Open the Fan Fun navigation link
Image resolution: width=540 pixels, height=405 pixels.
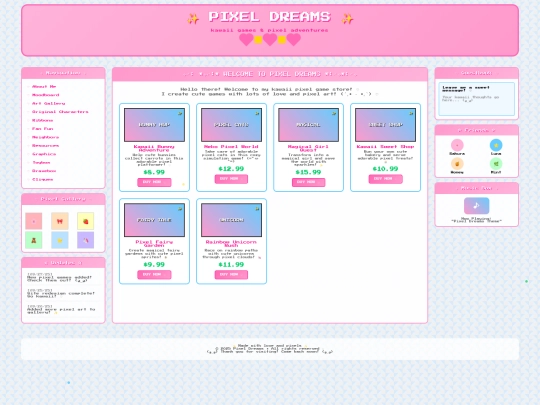(42, 128)
